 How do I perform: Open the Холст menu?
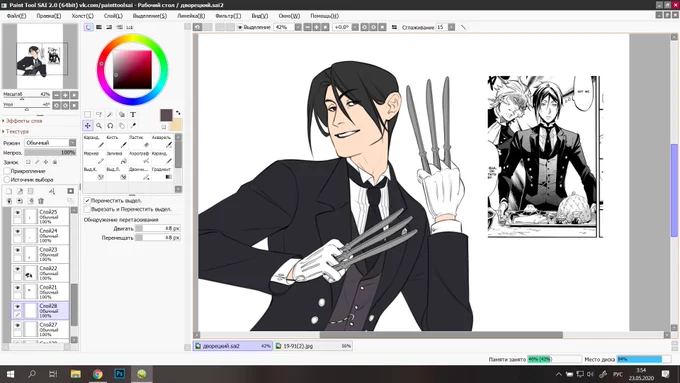[82, 16]
